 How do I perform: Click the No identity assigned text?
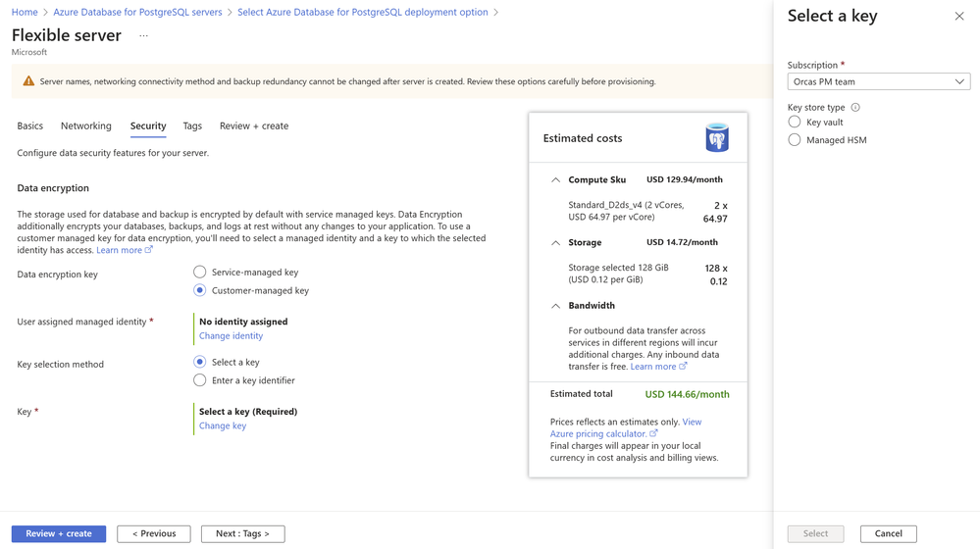243,321
